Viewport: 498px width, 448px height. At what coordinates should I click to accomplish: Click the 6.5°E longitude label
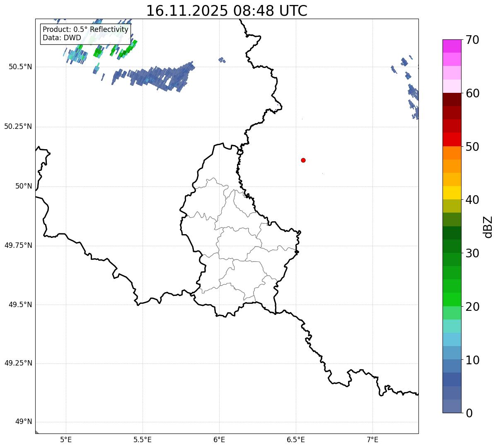(296, 440)
